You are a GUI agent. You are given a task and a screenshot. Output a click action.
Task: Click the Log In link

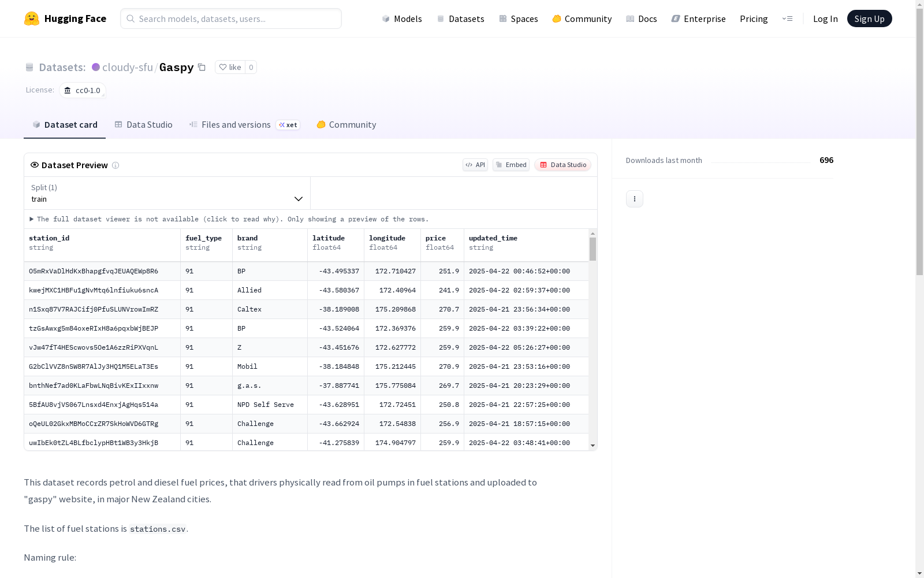[x=825, y=18]
